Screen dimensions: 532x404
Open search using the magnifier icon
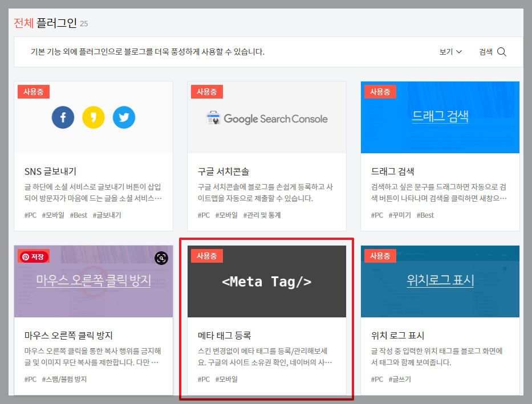[x=501, y=52]
